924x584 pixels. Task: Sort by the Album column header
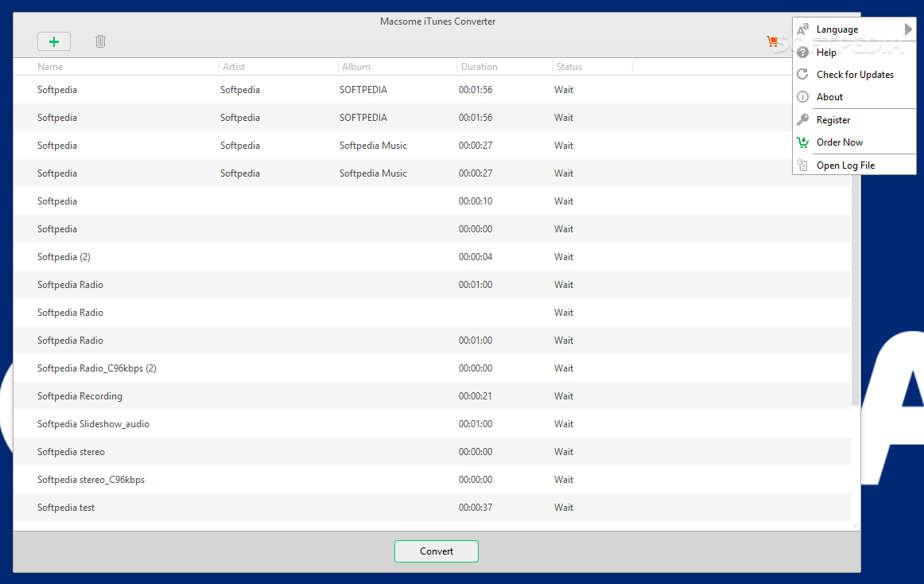coord(397,67)
